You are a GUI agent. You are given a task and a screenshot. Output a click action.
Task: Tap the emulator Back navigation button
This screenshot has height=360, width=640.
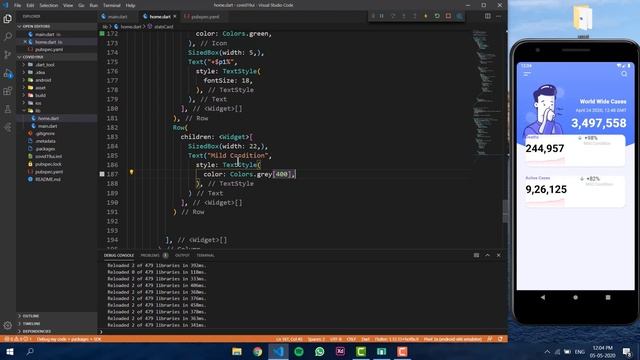click(542, 297)
